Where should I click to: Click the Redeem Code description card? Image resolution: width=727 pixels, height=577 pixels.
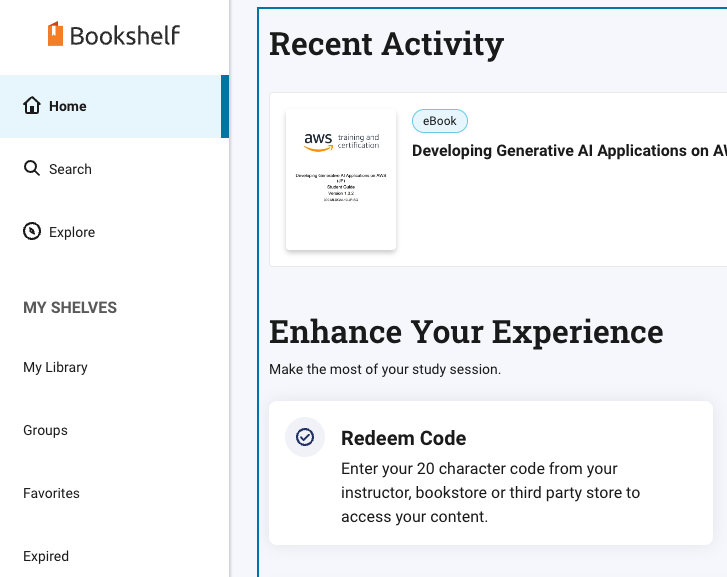click(492, 492)
